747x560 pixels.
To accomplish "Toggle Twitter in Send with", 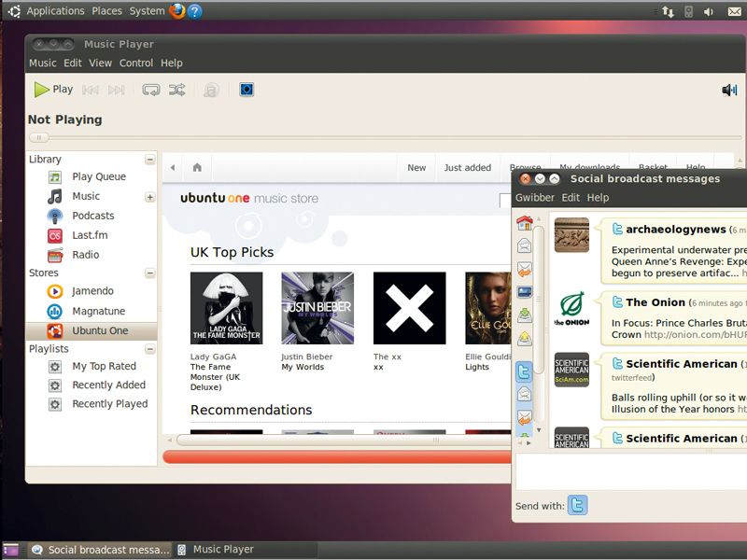I will click(577, 505).
